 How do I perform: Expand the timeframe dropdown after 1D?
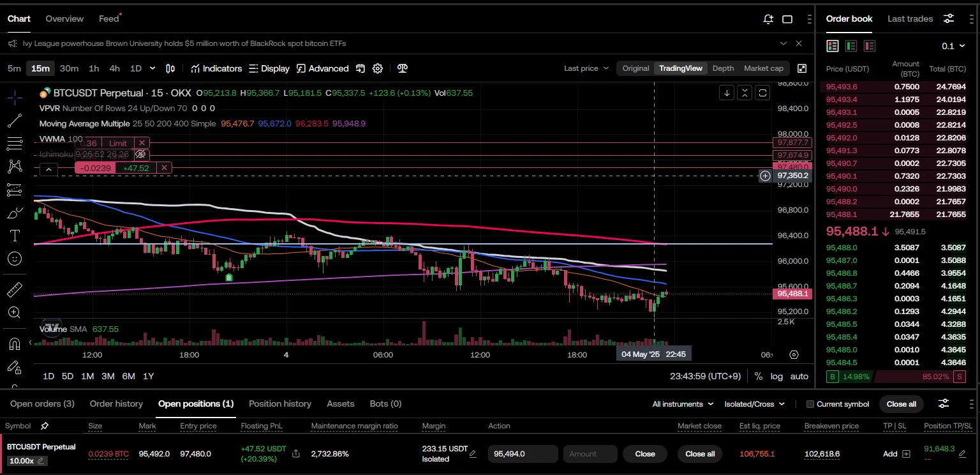(152, 68)
